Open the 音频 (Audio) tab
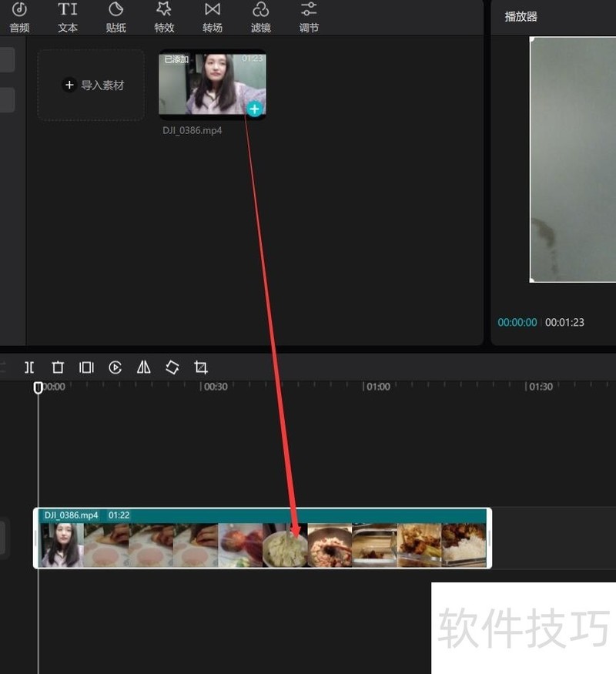This screenshot has height=674, width=616. pyautogui.click(x=19, y=17)
